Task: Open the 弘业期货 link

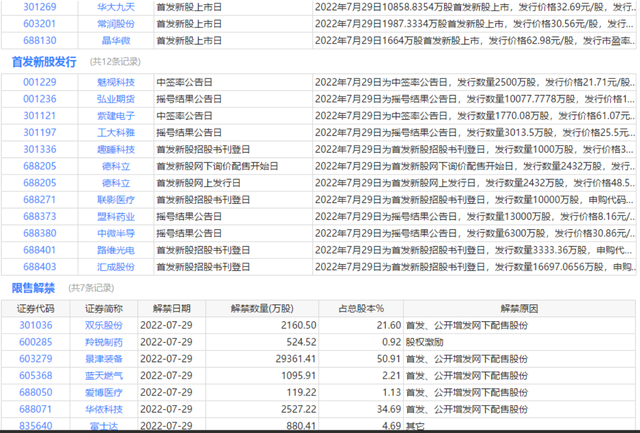Action: click(x=116, y=99)
